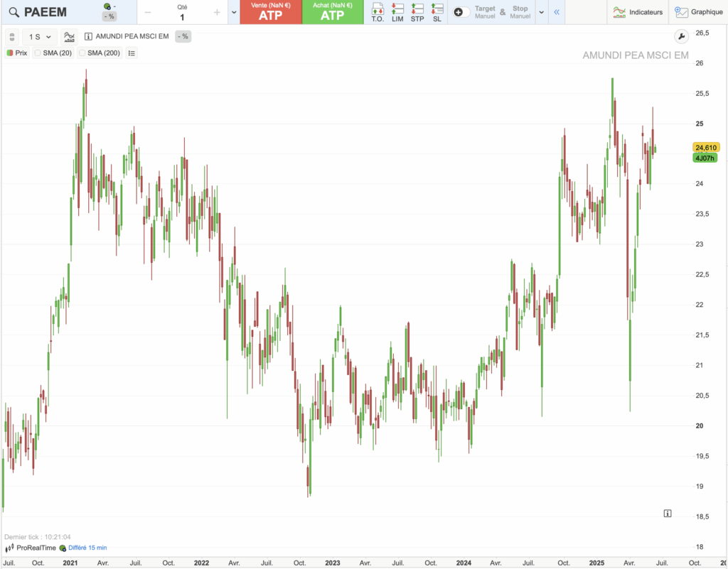Open the Graphique menu
The height and width of the screenshot is (569, 728).
[x=699, y=12]
